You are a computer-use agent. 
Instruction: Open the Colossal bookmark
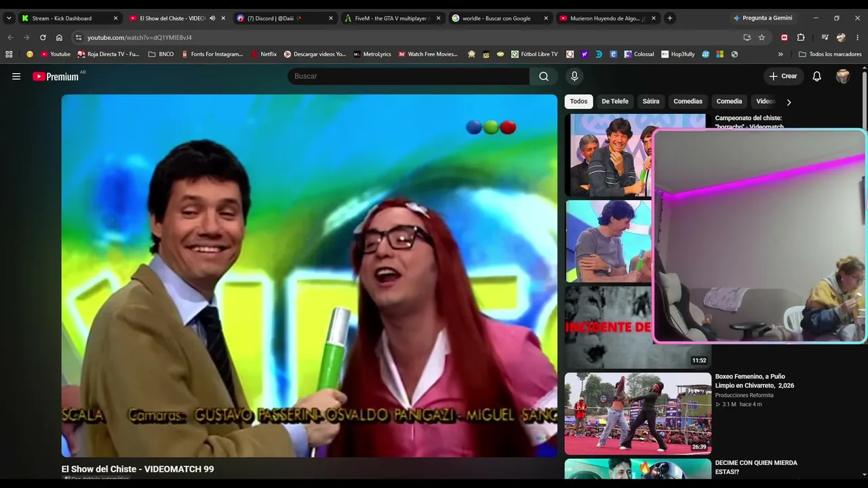pos(639,54)
